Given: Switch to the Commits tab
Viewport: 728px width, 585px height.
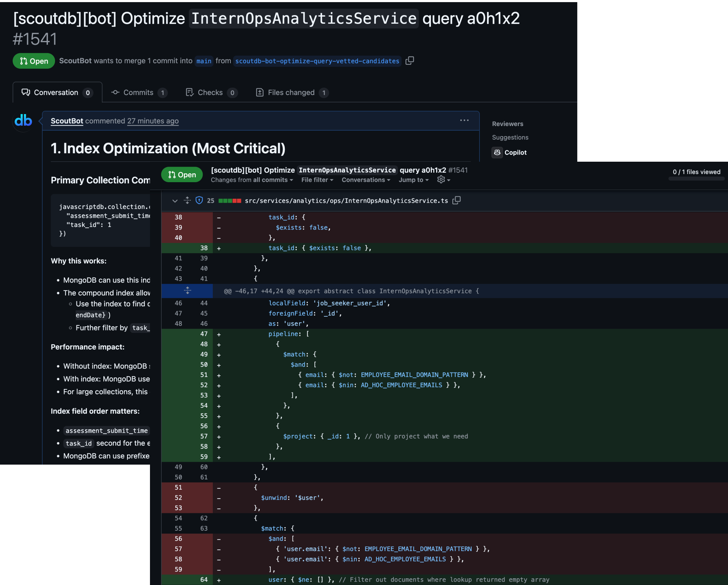Looking at the screenshot, I should [139, 92].
